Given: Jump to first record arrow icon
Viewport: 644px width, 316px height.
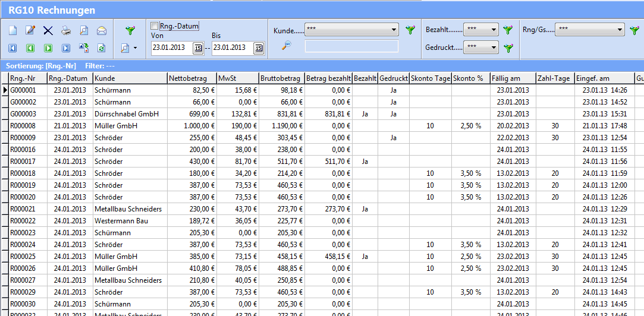Looking at the screenshot, I should [x=12, y=48].
